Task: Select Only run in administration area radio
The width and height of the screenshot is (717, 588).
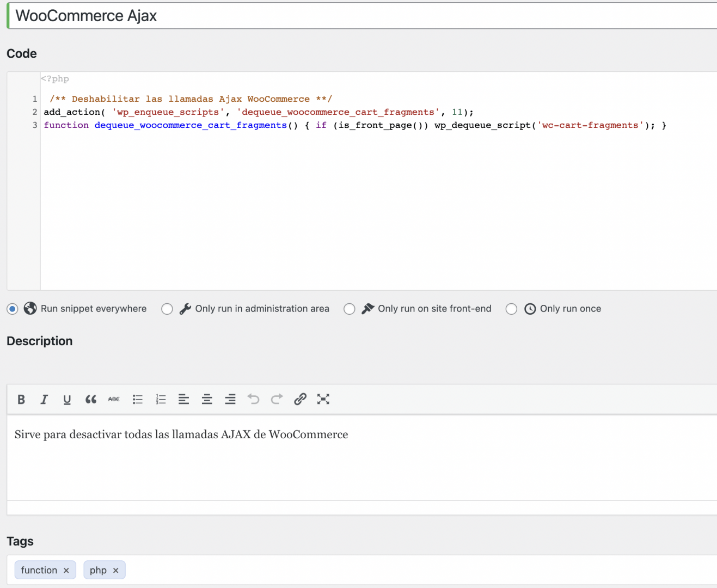Action: point(167,309)
